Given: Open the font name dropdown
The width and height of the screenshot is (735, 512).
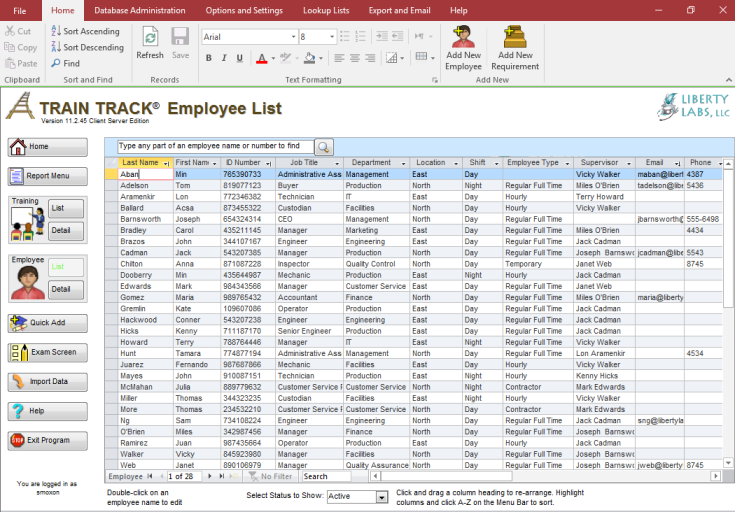Looking at the screenshot, I should 293,37.
